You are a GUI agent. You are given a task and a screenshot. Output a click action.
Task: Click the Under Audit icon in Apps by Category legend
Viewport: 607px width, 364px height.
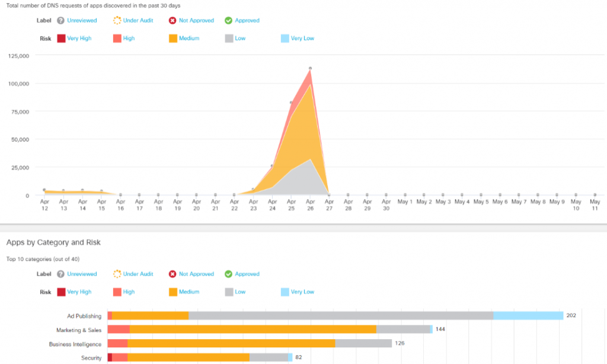117,274
